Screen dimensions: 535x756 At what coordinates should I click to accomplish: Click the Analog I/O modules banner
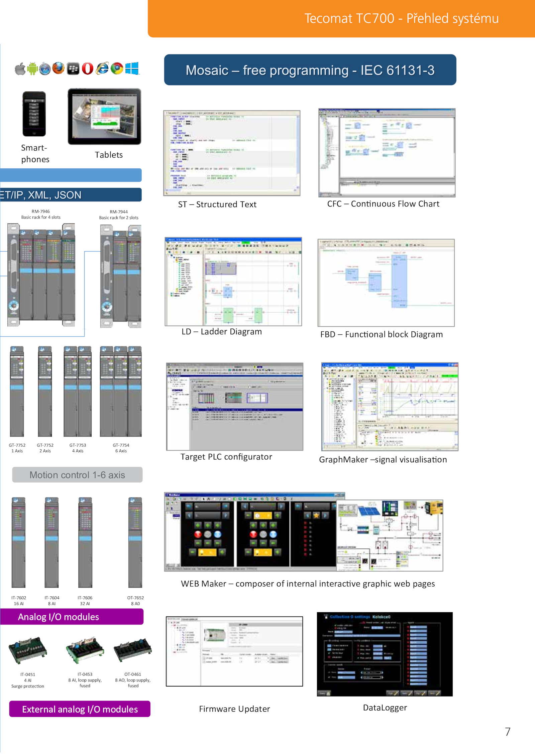72,617
